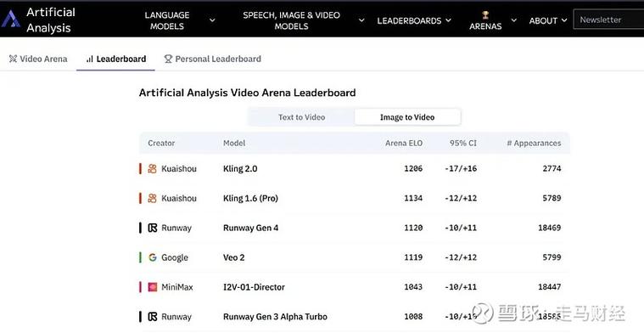Click the Google logo next to Veo 2
This screenshot has width=644, height=333.
pyautogui.click(x=153, y=257)
